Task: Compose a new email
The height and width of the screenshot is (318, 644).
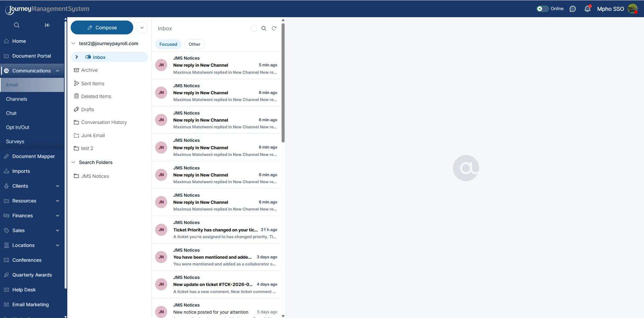Action: [102, 28]
